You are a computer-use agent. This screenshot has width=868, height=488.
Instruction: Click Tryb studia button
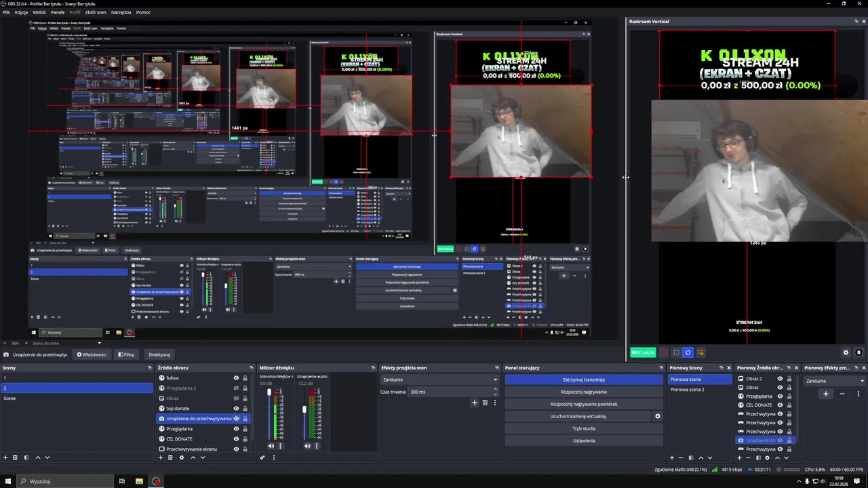pyautogui.click(x=584, y=428)
